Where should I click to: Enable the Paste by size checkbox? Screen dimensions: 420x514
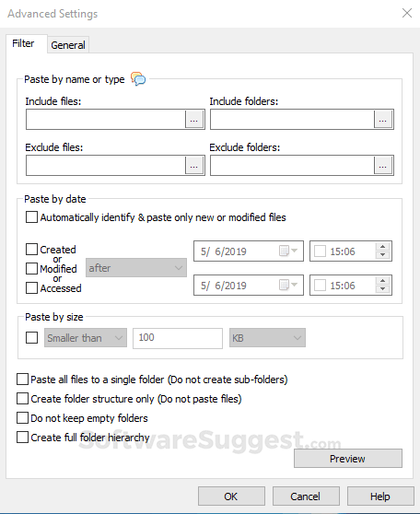(31, 338)
